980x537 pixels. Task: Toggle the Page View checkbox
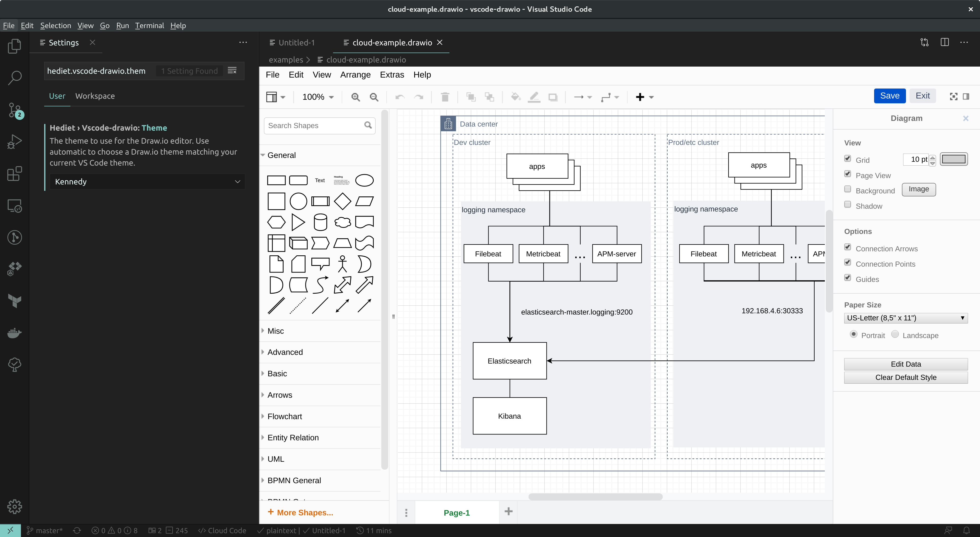(x=848, y=174)
